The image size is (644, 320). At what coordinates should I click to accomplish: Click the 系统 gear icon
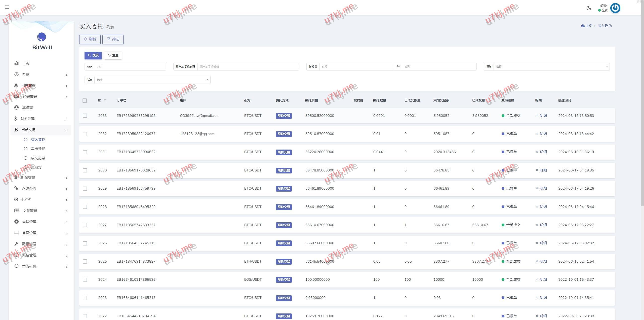click(17, 74)
